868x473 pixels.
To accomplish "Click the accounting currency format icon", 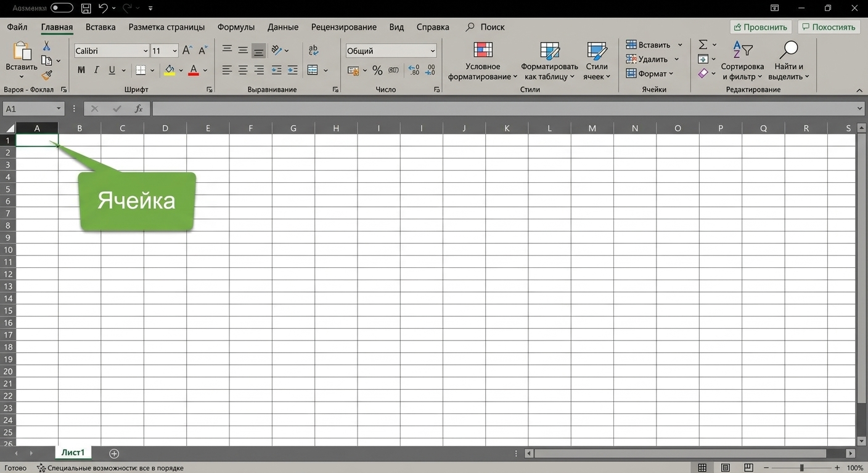I will tap(353, 70).
